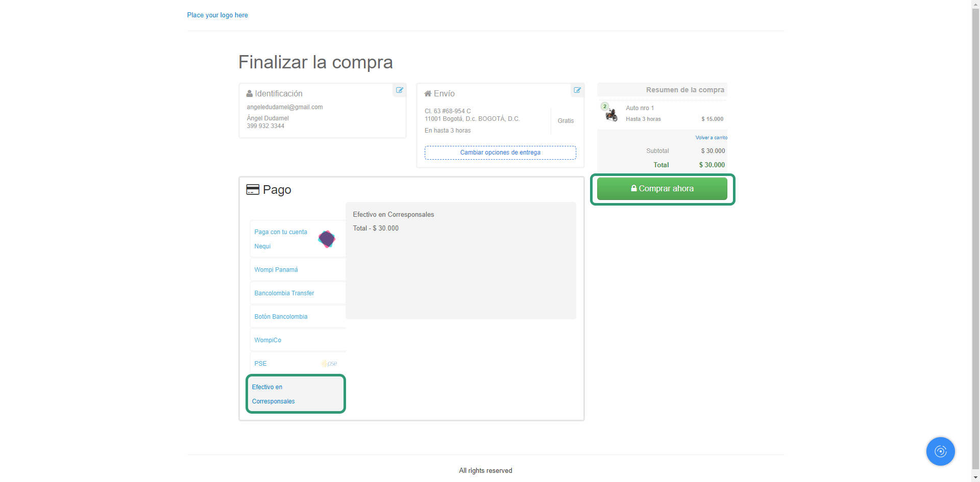Choose Bancolombia Transfer payment option

pyautogui.click(x=284, y=293)
